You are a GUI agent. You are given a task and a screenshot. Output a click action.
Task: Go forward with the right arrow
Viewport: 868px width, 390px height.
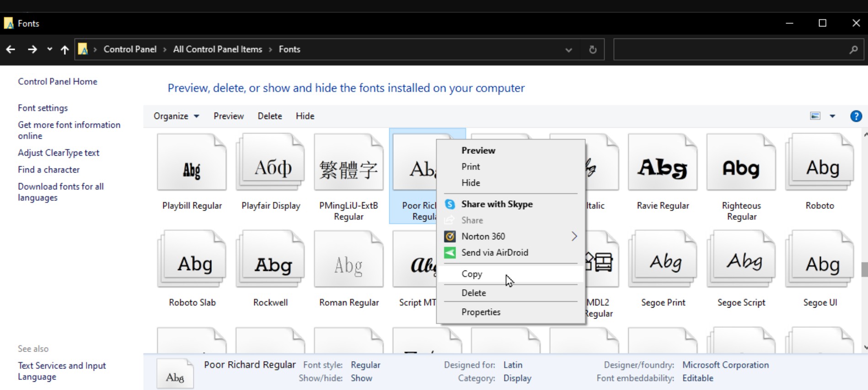point(32,49)
